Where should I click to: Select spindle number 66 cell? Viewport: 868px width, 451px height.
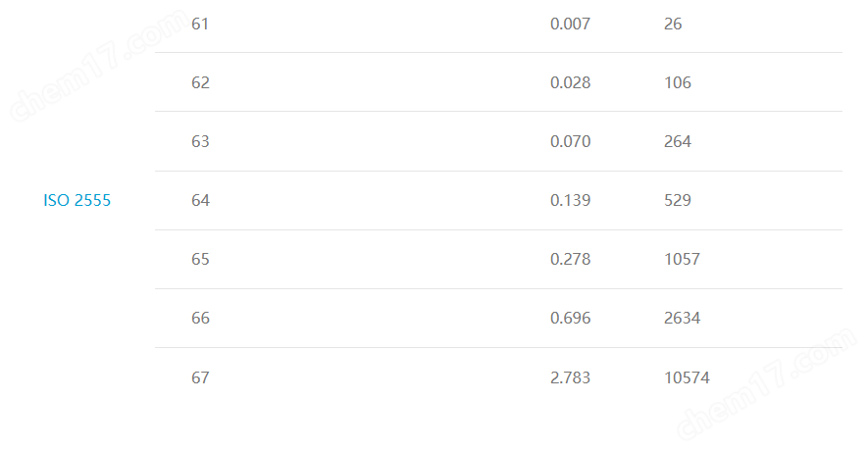click(x=200, y=318)
